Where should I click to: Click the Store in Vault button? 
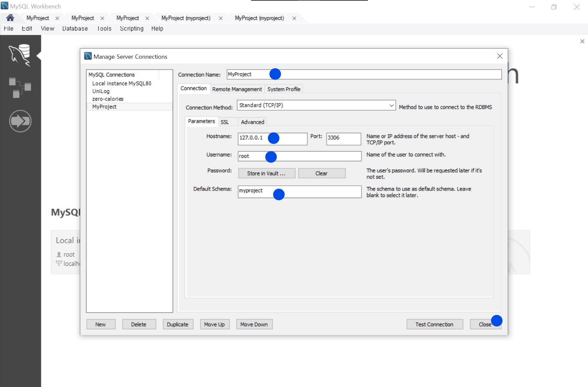pyautogui.click(x=267, y=174)
